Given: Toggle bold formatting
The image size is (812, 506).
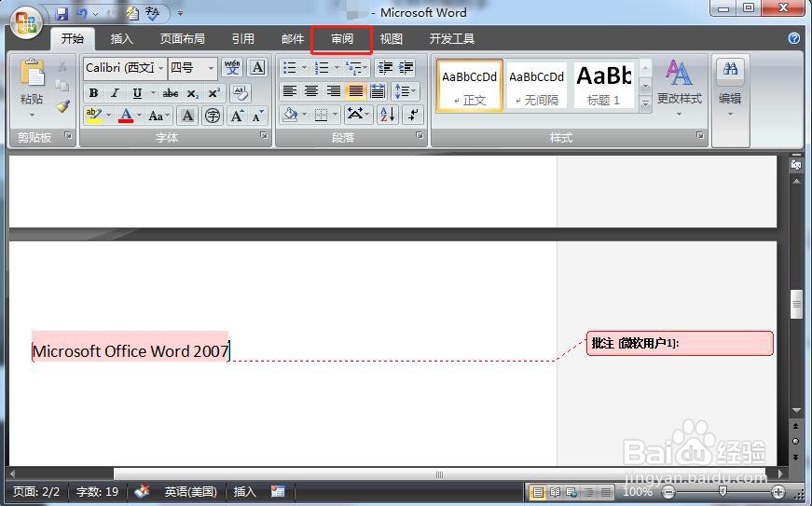Looking at the screenshot, I should (x=94, y=93).
